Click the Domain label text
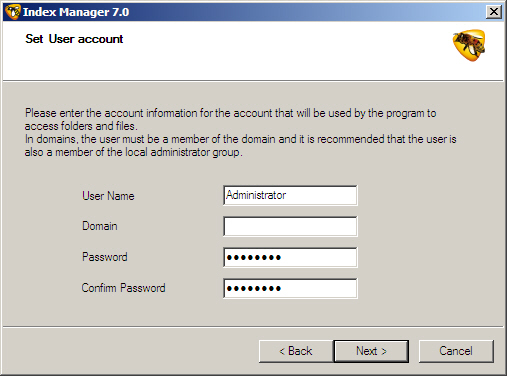Viewport: 507px width, 376px height. (x=100, y=226)
